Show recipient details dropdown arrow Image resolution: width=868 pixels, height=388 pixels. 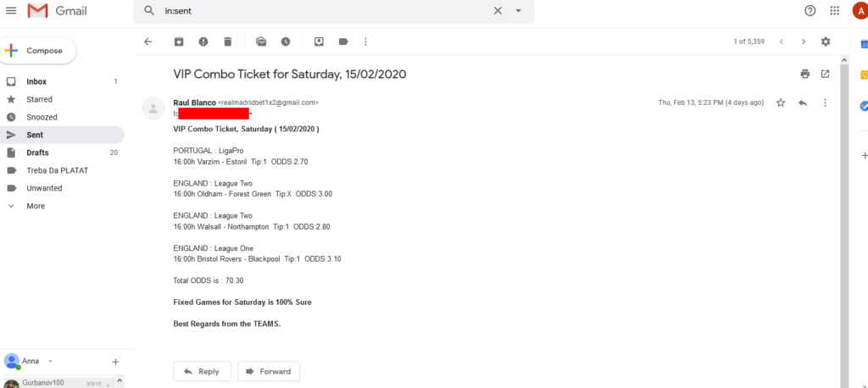pos(251,114)
